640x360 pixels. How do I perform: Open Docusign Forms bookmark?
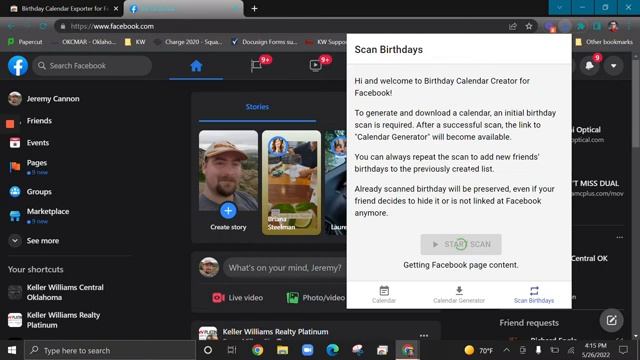tap(264, 42)
